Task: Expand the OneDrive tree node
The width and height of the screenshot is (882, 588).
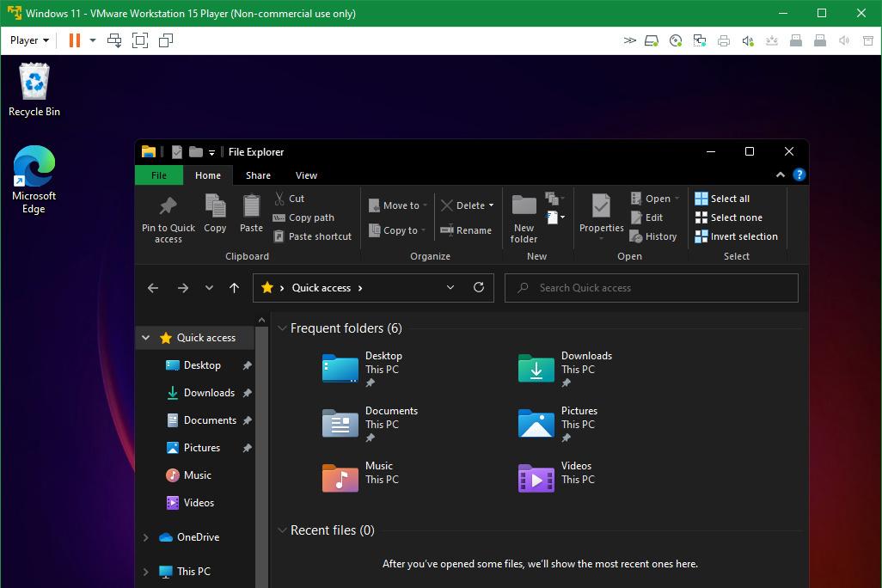Action: click(x=145, y=537)
